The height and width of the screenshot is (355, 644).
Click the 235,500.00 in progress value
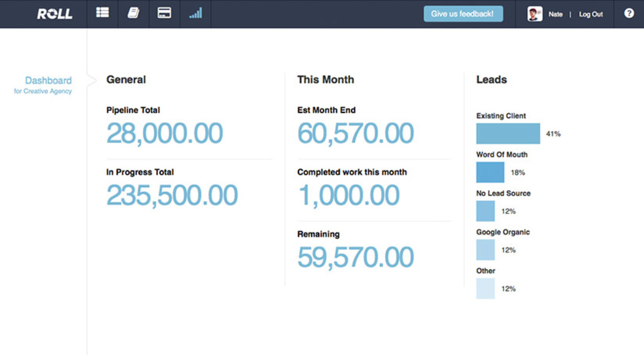click(x=172, y=195)
